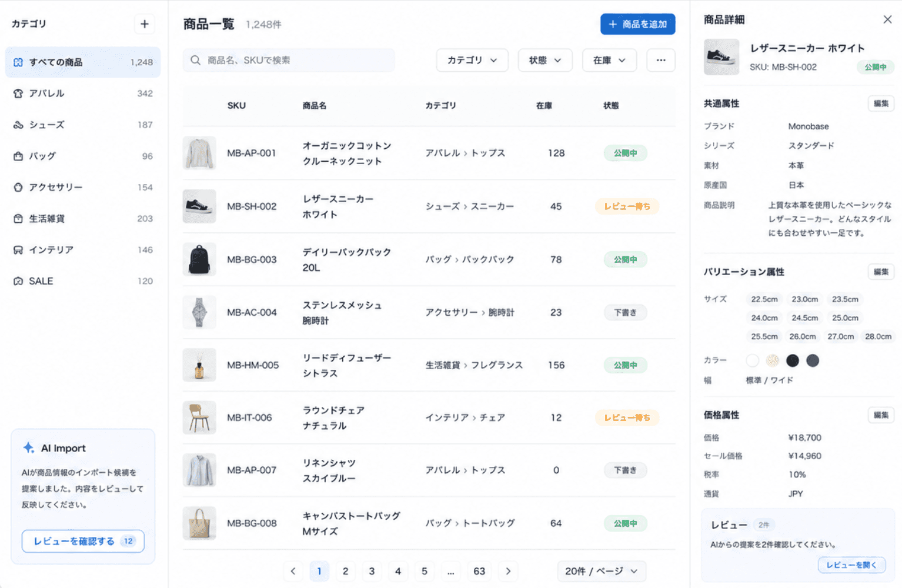Click the AI Import sparkle icon
The width and height of the screenshot is (902, 588).
(x=28, y=448)
